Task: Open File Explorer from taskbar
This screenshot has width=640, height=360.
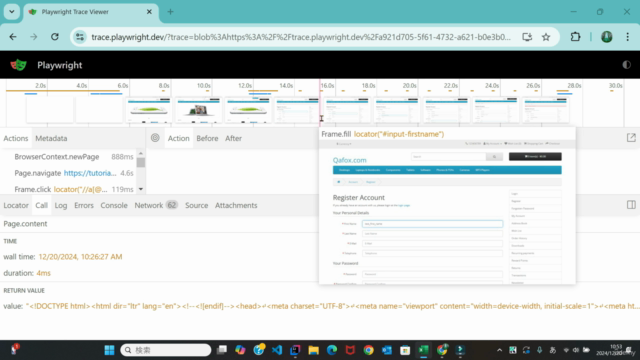Action: point(313,350)
